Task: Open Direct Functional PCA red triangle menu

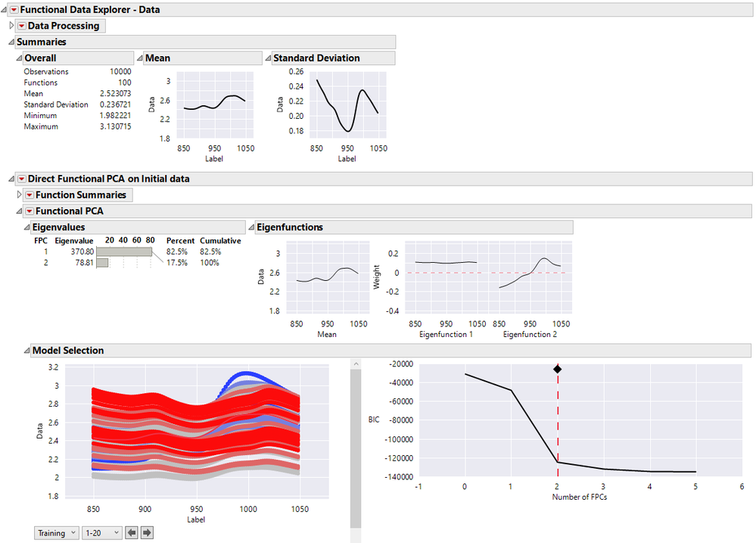Action: [22, 179]
